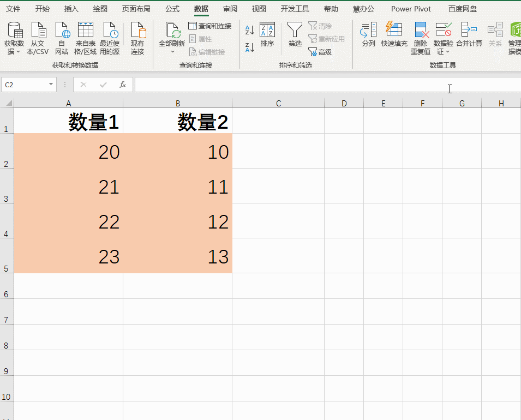Switch to the 帮助 Help tab
521x420 pixels.
tap(331, 9)
